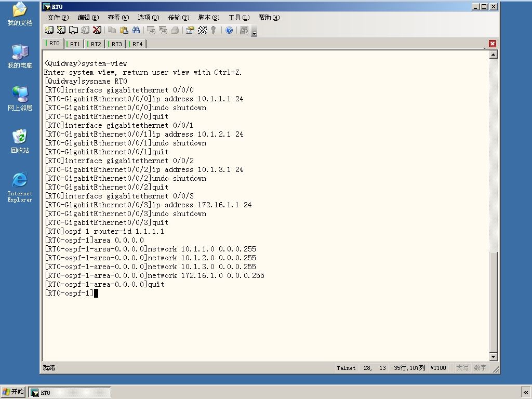Click the 我的电脑 desktop icon

(20, 56)
